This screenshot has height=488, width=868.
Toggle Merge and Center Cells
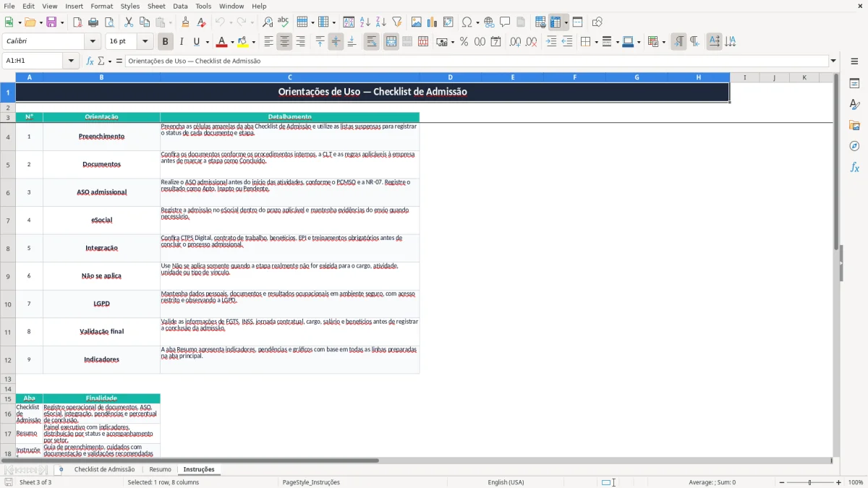point(391,42)
